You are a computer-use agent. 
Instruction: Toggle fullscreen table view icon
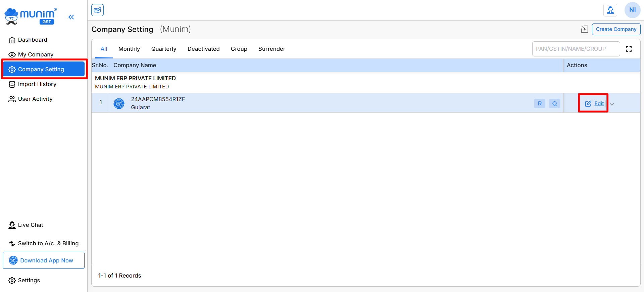629,49
